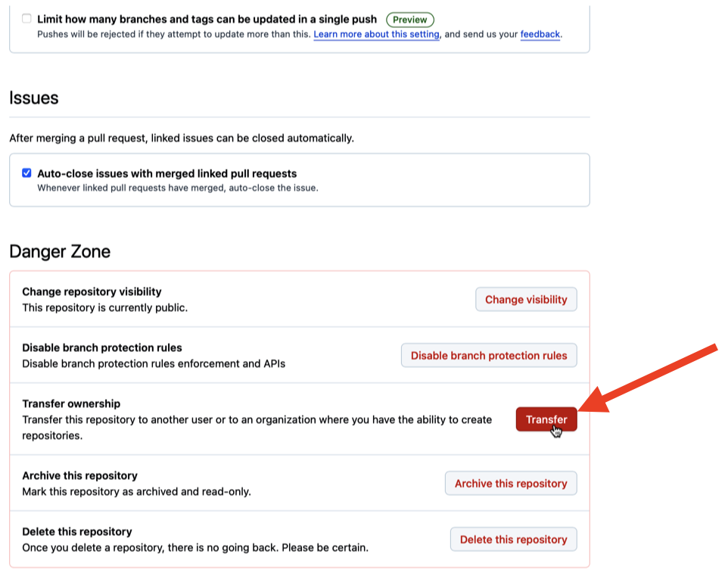Click the Change visibility button
Screen dimensions: 728x573
click(526, 300)
